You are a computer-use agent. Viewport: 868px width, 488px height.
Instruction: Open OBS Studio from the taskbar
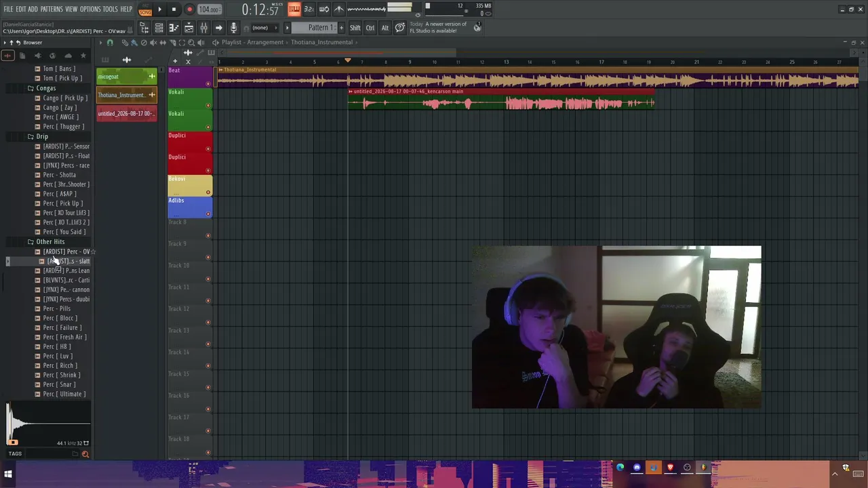click(x=687, y=467)
